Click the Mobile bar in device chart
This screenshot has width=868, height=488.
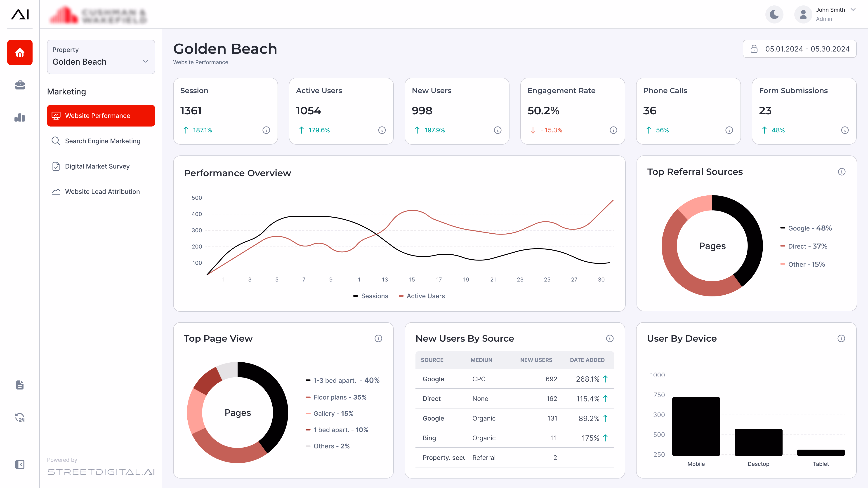click(696, 426)
